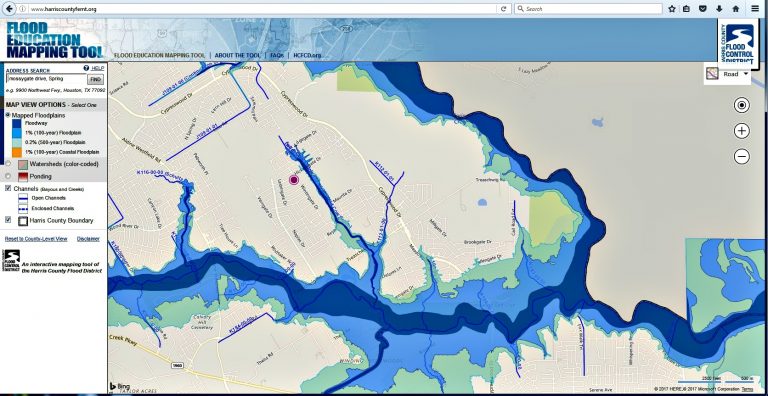Screen dimensions: 768x396
Task: Go to browser home page icon
Action: (736, 9)
